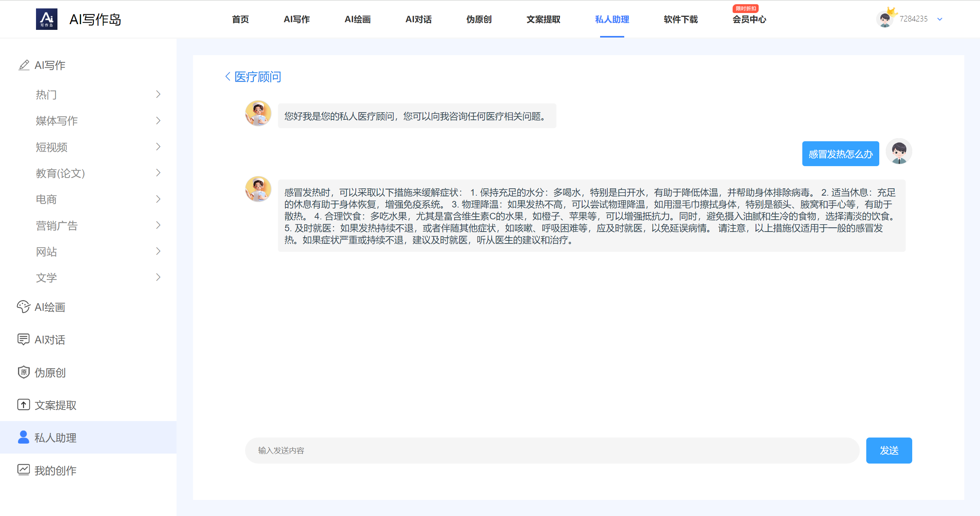Screen dimensions: 980x516
Task: Click the AI写作岛 logo icon
Action: point(46,19)
